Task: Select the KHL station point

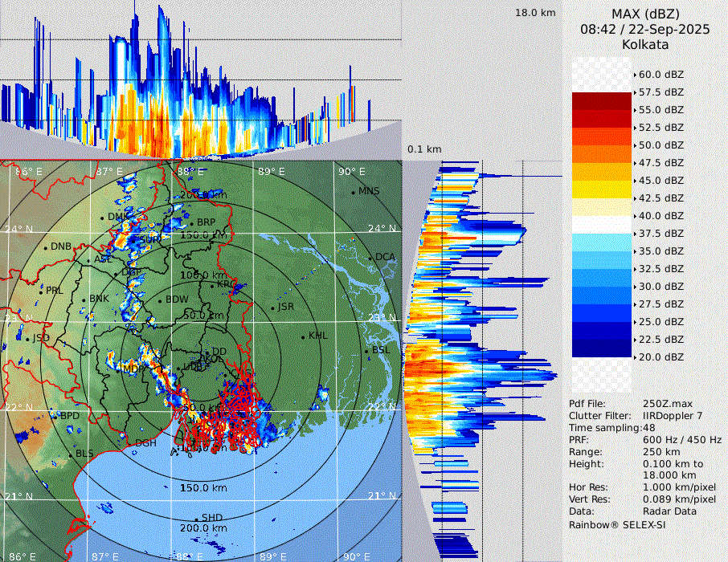Action: [x=303, y=336]
